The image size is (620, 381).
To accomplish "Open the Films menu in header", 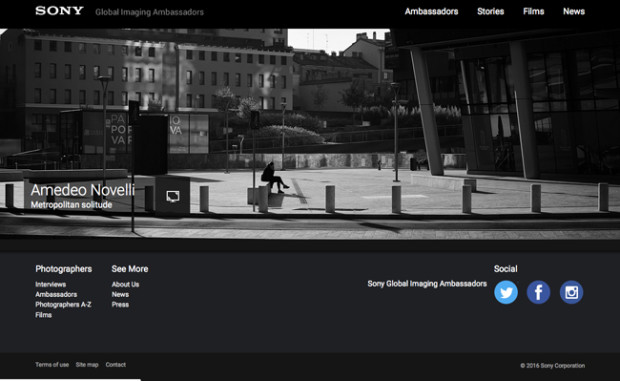I will tap(533, 11).
